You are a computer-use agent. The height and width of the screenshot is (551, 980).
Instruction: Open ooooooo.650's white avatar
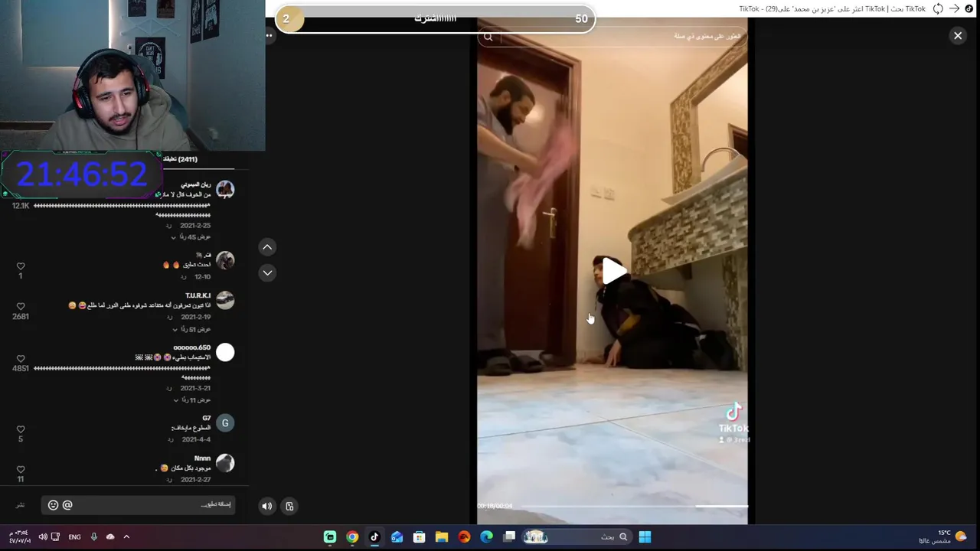tap(225, 352)
